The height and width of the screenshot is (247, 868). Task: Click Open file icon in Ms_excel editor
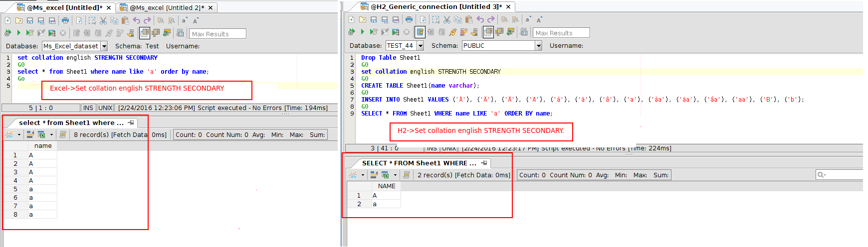coord(19,20)
